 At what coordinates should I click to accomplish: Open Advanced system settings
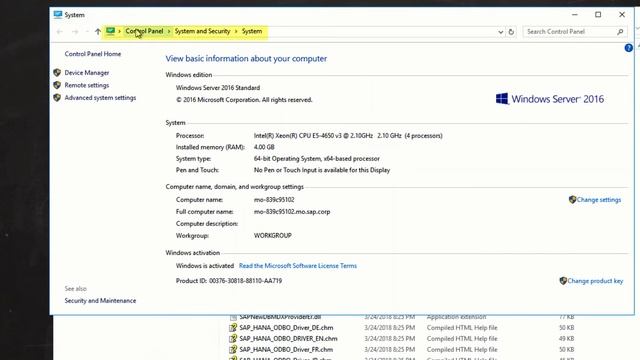(x=100, y=98)
